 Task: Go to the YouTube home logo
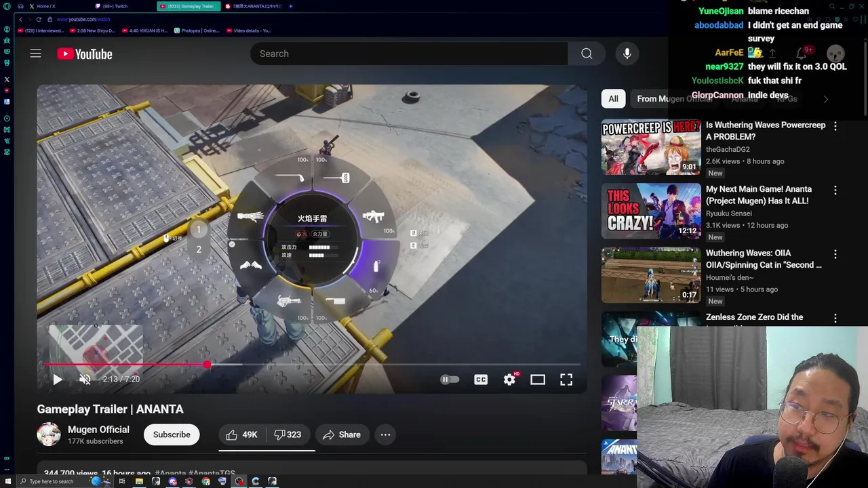tap(85, 54)
